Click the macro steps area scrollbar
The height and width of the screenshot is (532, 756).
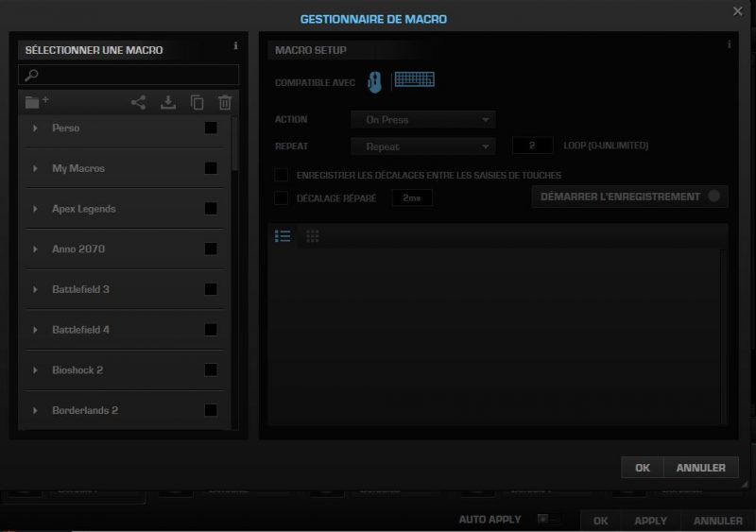(x=723, y=336)
